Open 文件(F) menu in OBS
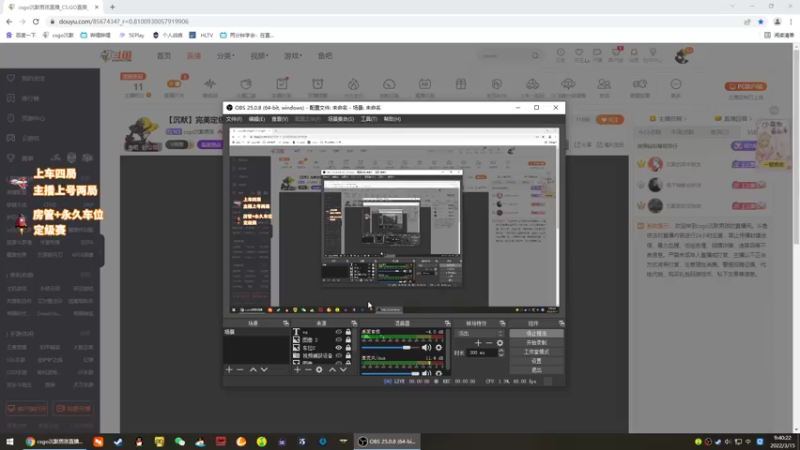This screenshot has height=450, width=800. (234, 119)
